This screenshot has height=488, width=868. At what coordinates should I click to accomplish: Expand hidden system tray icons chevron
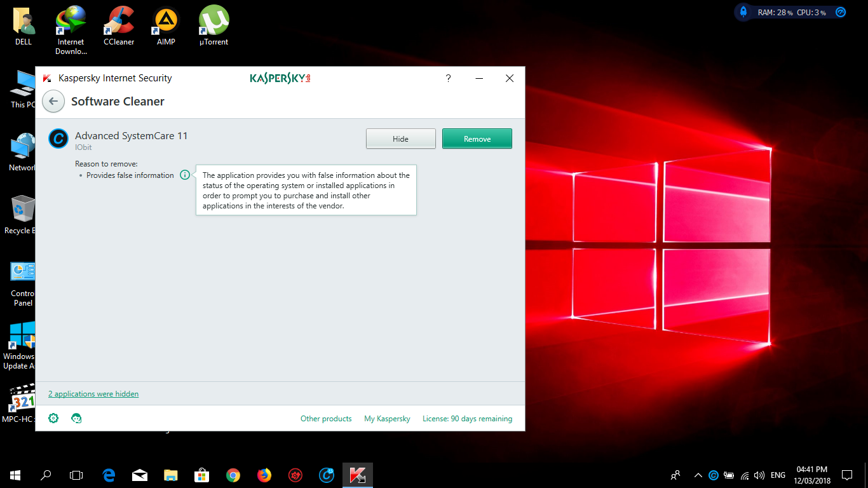(698, 475)
